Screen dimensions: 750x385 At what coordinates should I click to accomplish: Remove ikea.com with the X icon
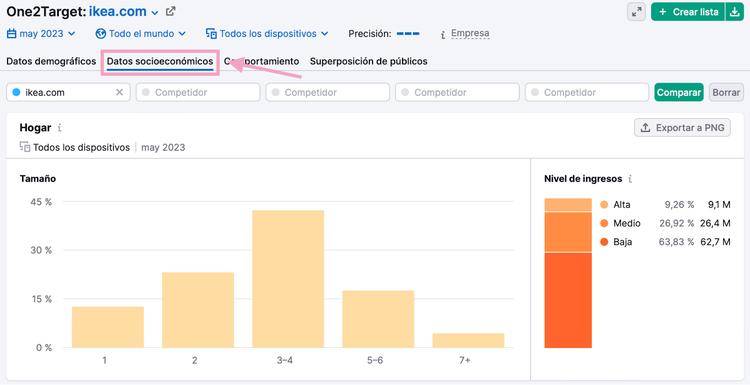[120, 92]
